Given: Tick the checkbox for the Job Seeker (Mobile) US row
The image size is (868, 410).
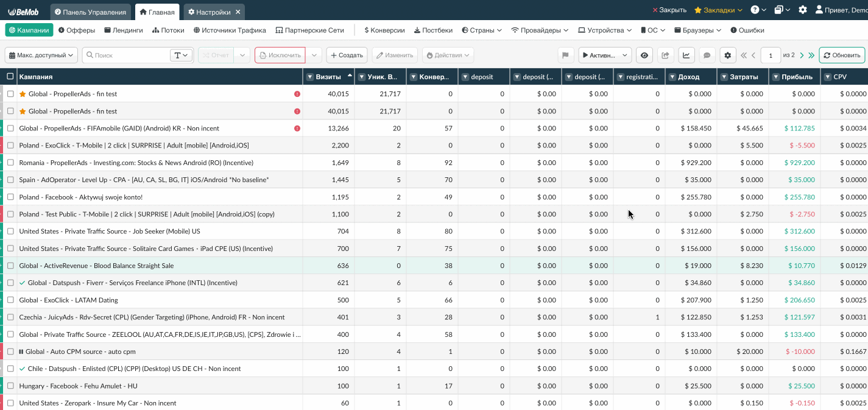Looking at the screenshot, I should click(10, 232).
